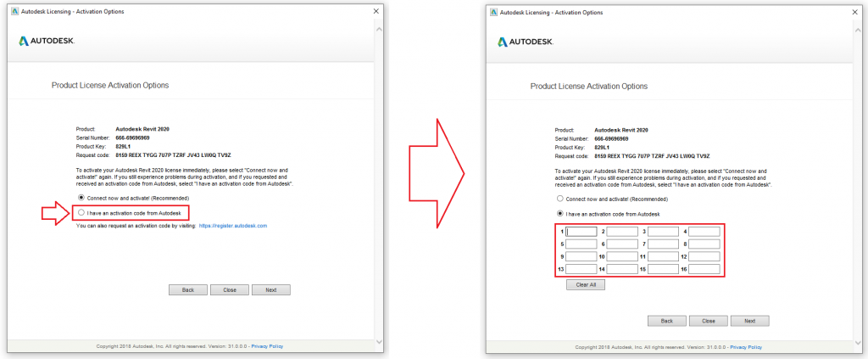This screenshot has height=359, width=868.
Task: Focus activation code field 7
Action: pos(663,244)
